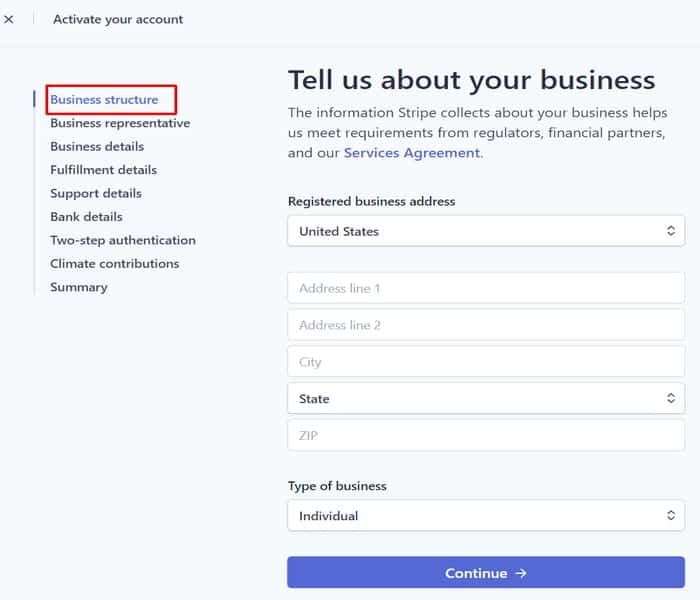Open Fulfillment details section

click(103, 170)
